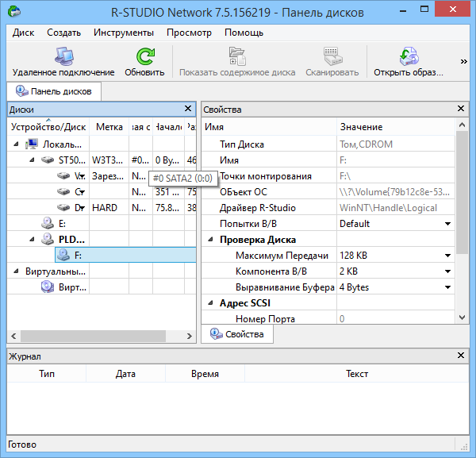Click the Remote Connection toolbar icon
Image resolution: width=476 pixels, height=458 pixels.
(x=63, y=56)
